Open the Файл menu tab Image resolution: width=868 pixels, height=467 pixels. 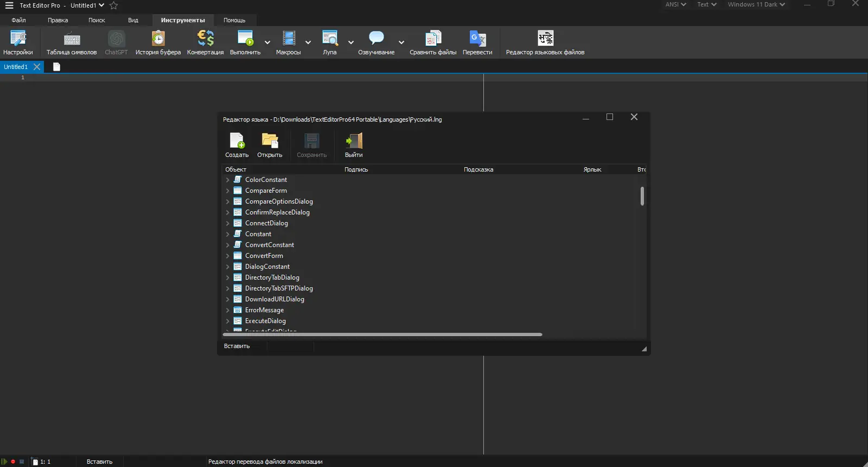click(x=19, y=20)
